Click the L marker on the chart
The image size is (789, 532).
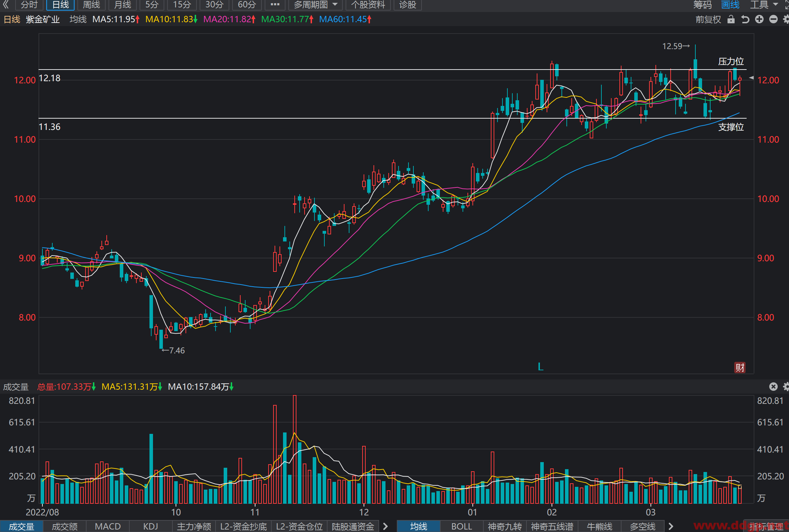[x=540, y=367]
